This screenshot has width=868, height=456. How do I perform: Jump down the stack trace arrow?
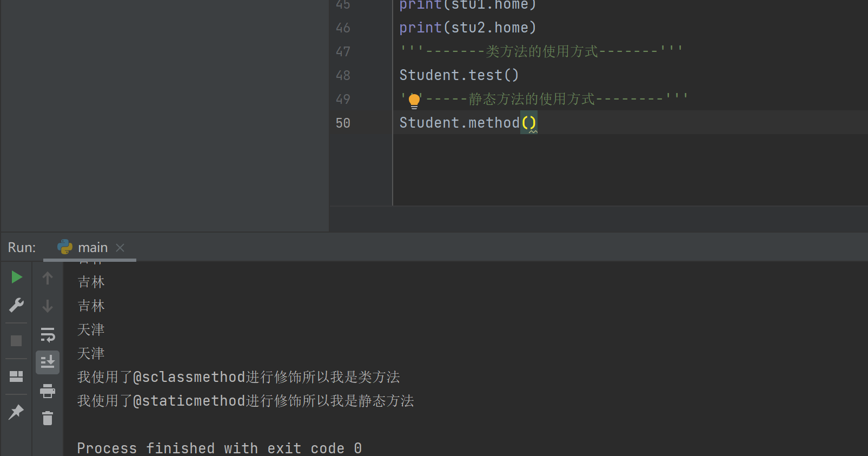tap(48, 306)
